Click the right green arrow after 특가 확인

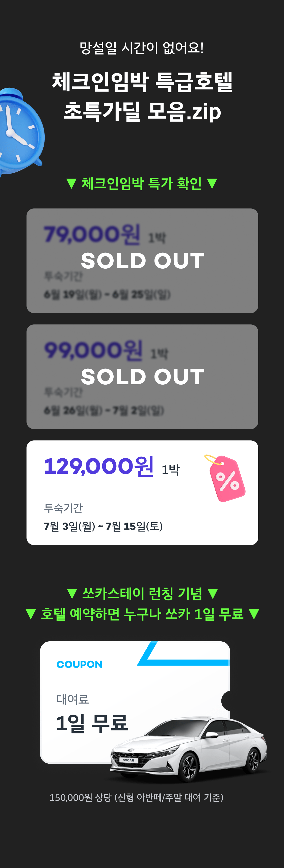click(212, 184)
